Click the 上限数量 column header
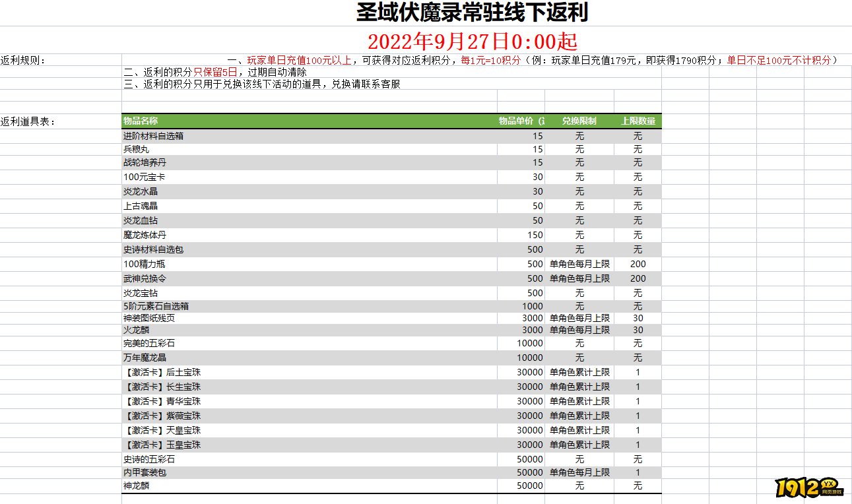Screen dimensions: 852x504 coord(638,121)
